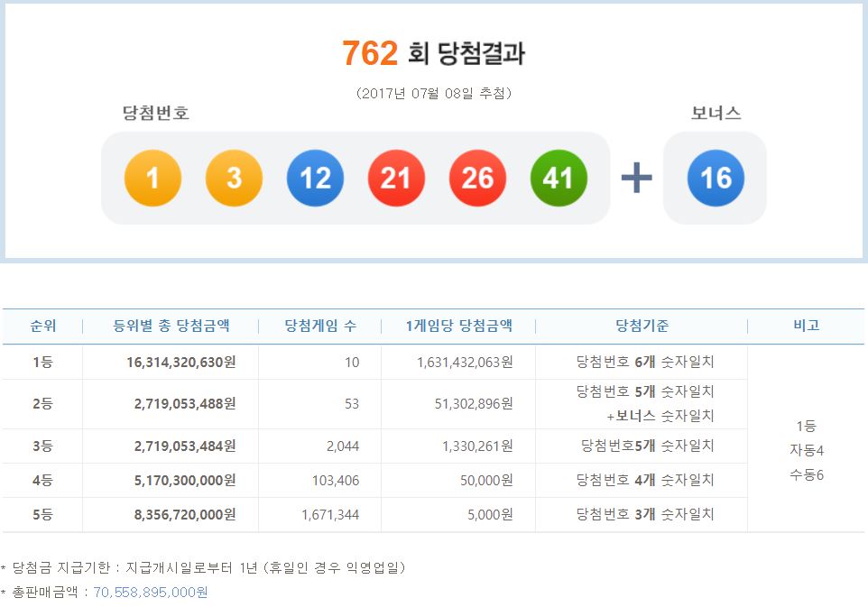Click the 순위 column header
This screenshot has height=607, width=868.
[x=42, y=326]
